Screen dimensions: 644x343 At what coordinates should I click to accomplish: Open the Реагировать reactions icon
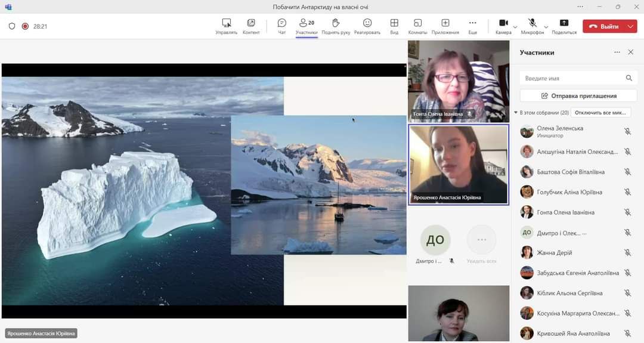click(x=367, y=23)
